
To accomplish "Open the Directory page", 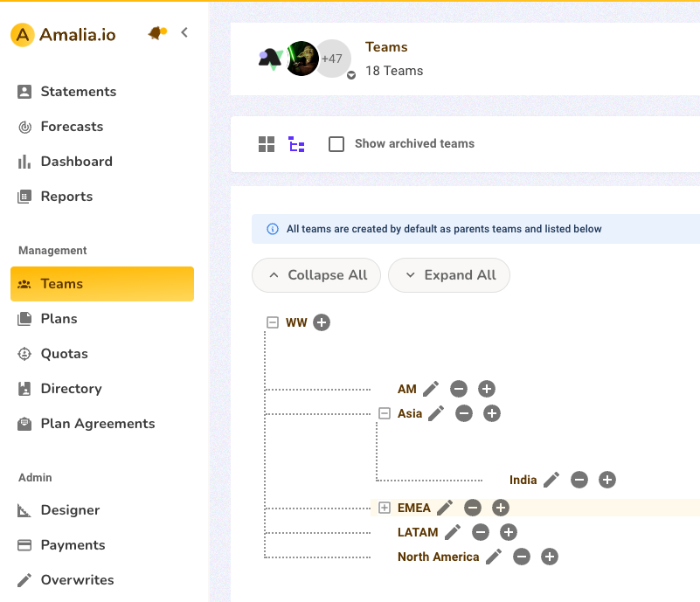I will pos(102,389).
